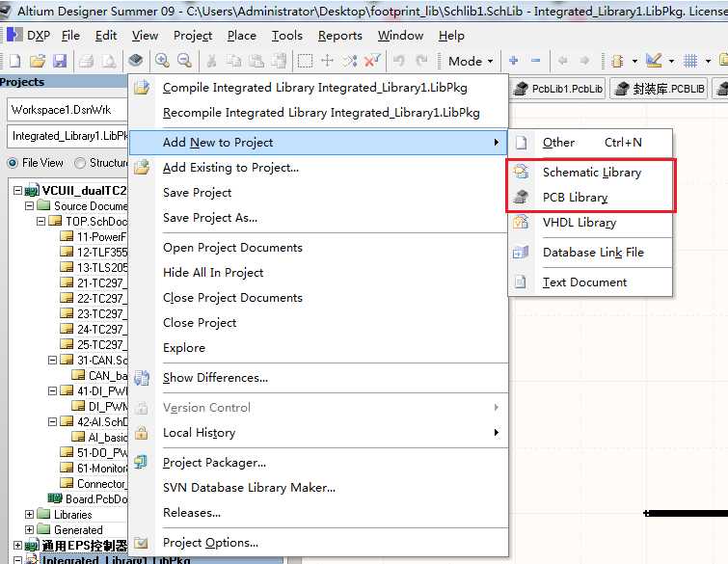Expand the Libraries folder
Image resolution: width=728 pixels, height=564 pixels.
(29, 514)
